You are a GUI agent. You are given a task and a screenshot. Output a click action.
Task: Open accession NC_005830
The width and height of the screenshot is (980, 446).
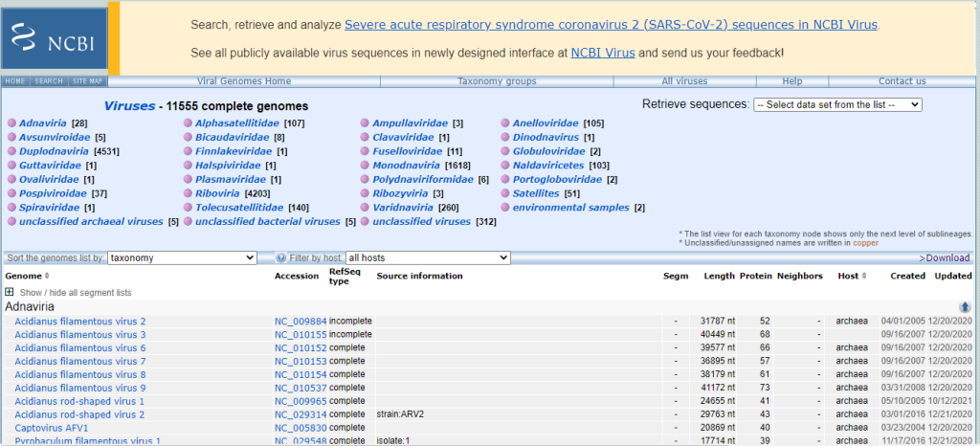(301, 429)
